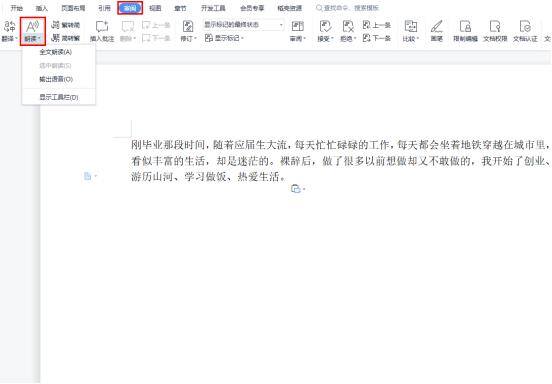
Task: Click text line starting 刚毕业那段时间
Action: (340, 144)
